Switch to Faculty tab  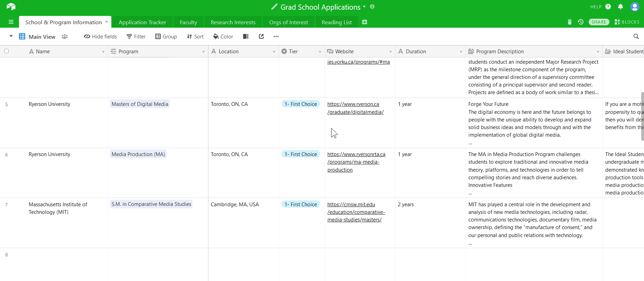(x=188, y=22)
